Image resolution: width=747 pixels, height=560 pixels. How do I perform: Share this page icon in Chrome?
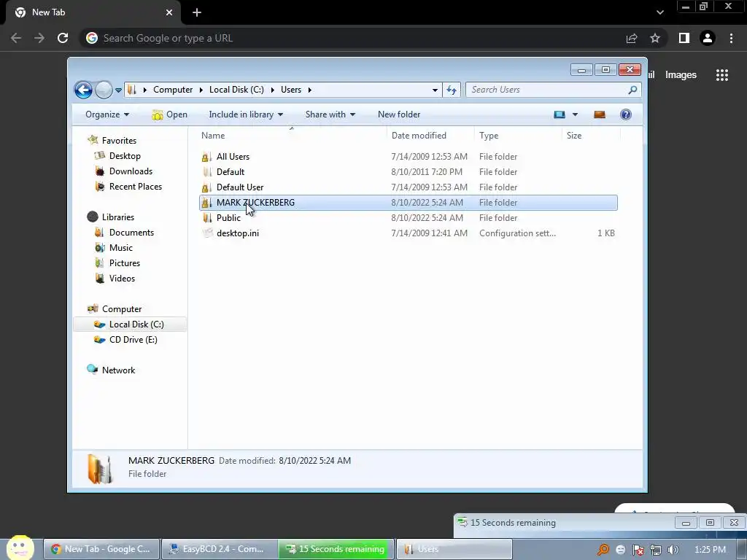(632, 38)
